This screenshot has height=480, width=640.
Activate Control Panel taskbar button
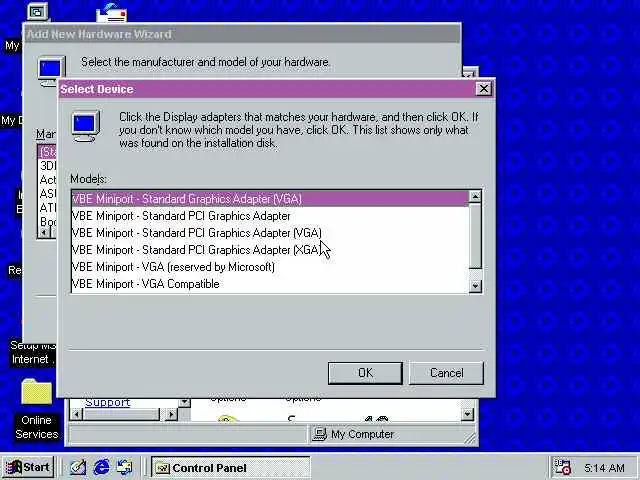pos(230,468)
